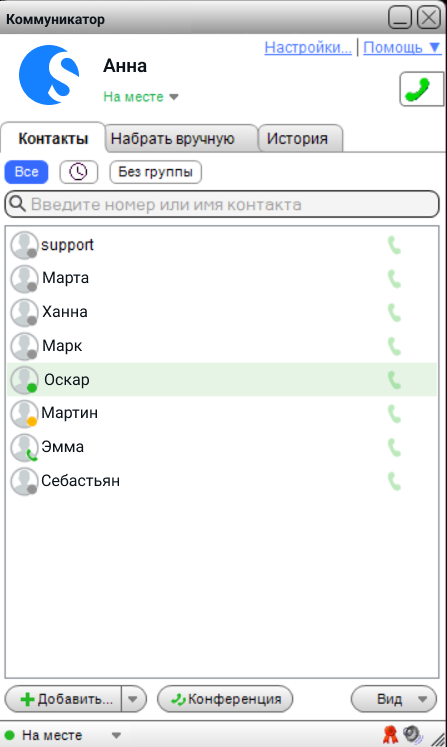Expand the Вид dropdown

point(394,699)
